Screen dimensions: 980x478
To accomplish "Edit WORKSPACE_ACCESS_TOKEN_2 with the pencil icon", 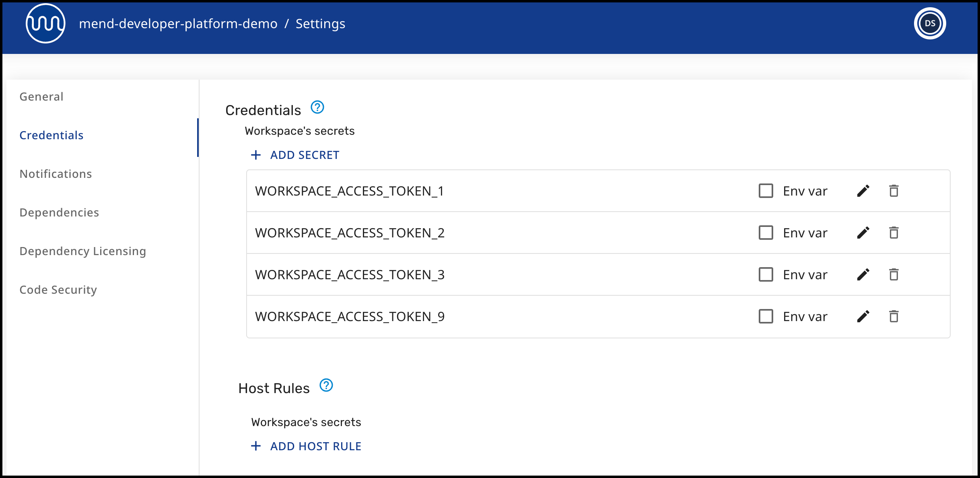I will coord(863,233).
